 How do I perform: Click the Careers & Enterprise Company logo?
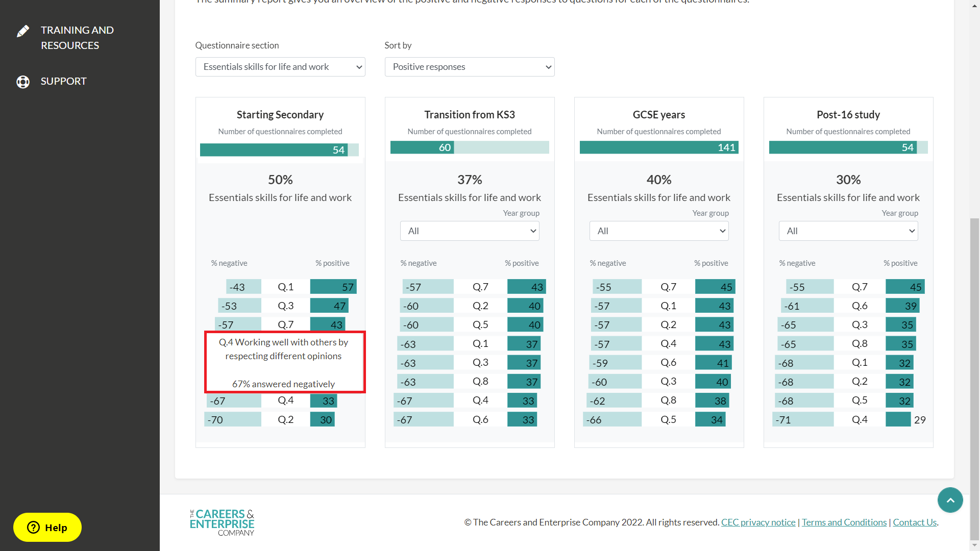tap(222, 522)
